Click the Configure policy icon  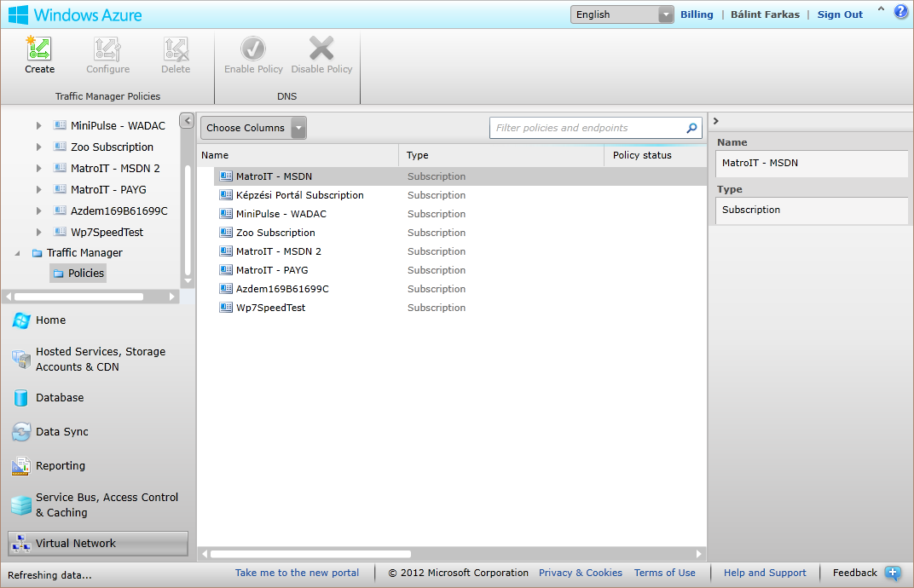(107, 49)
